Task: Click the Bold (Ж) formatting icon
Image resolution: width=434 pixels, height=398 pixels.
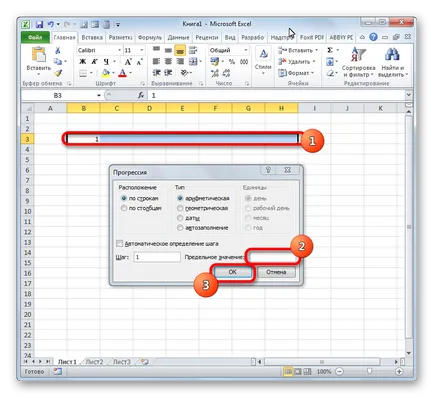Action: pos(82,62)
